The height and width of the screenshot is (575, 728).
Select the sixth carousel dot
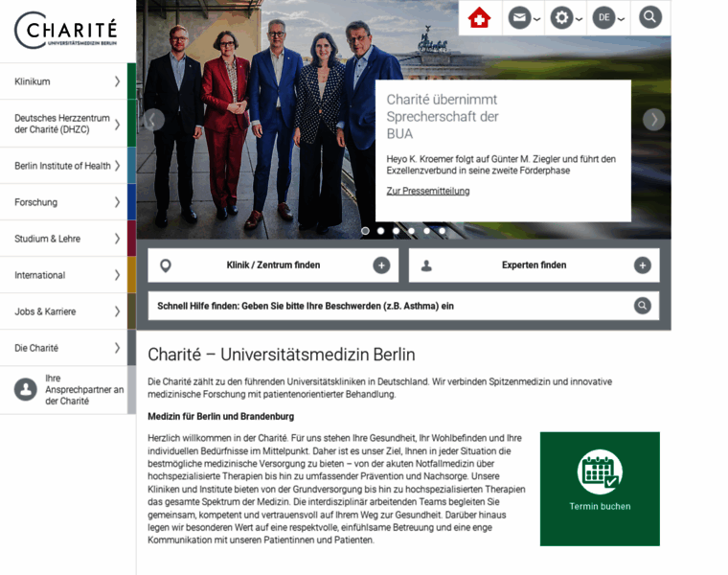442,231
